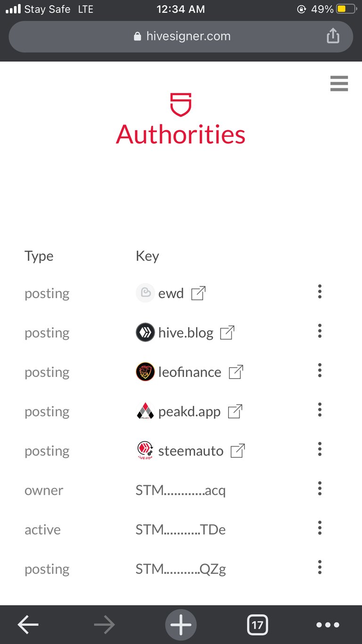362x644 pixels.
Task: Open new tab with plus button
Action: point(181,625)
